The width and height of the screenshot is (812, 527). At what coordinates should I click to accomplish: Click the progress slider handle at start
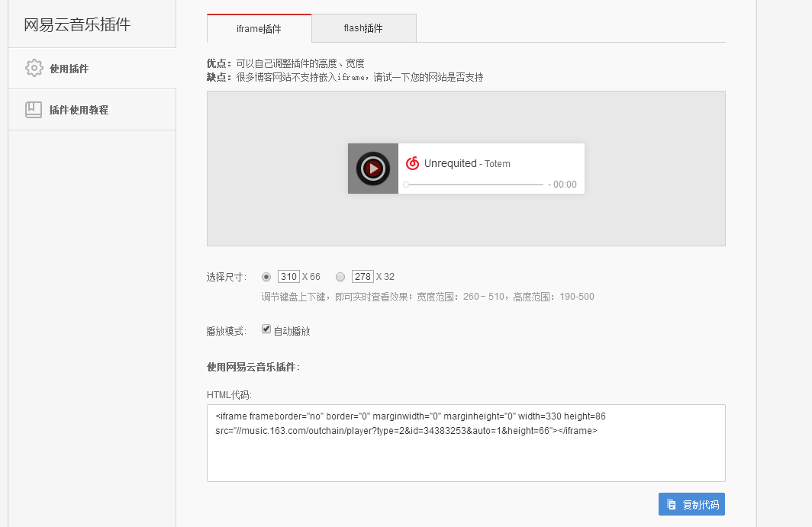point(406,185)
